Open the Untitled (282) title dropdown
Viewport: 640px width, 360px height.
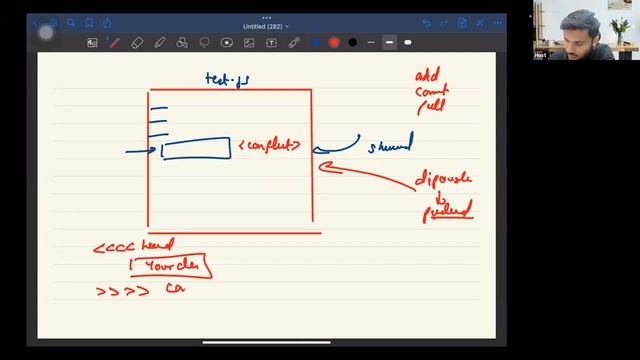[x=266, y=27]
